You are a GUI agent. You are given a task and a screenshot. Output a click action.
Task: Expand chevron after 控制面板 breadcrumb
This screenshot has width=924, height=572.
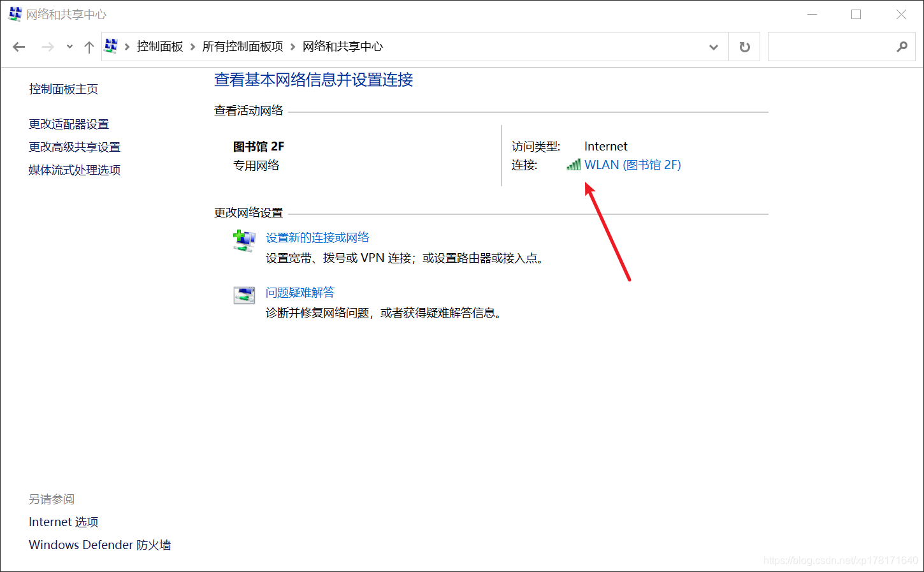(192, 47)
